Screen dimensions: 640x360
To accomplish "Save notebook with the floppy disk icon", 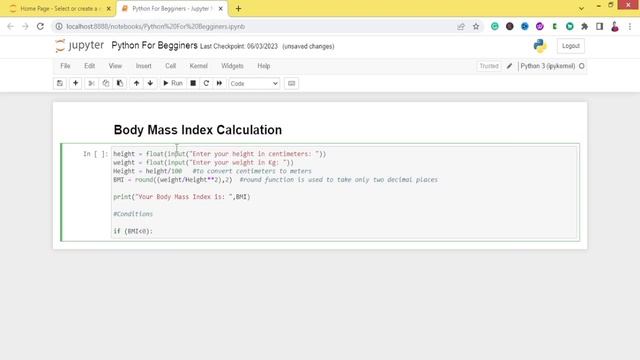I will pos(60,83).
